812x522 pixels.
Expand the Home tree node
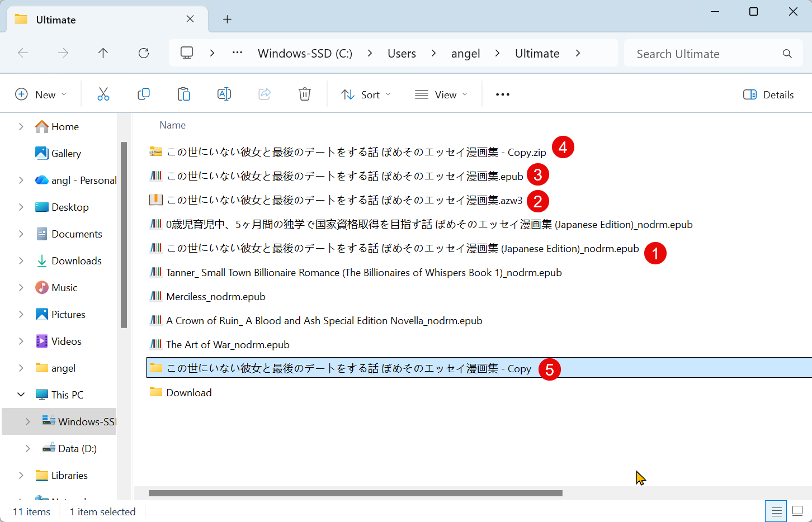(x=21, y=127)
